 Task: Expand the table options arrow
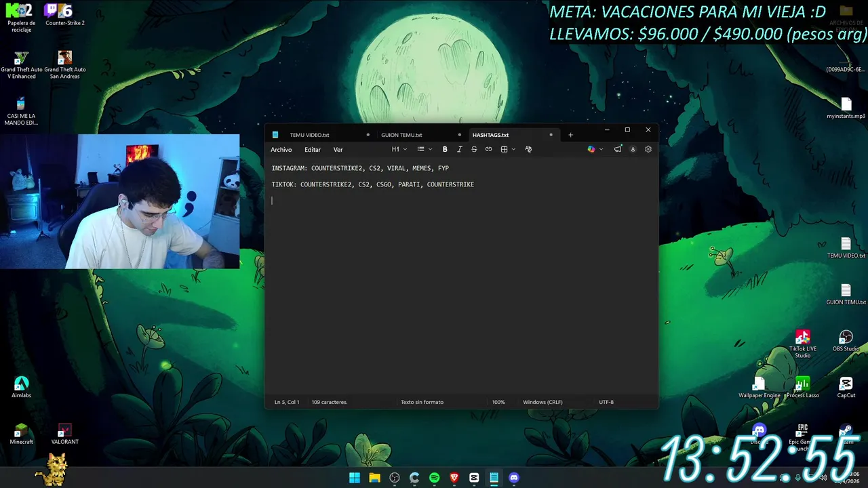tap(513, 149)
